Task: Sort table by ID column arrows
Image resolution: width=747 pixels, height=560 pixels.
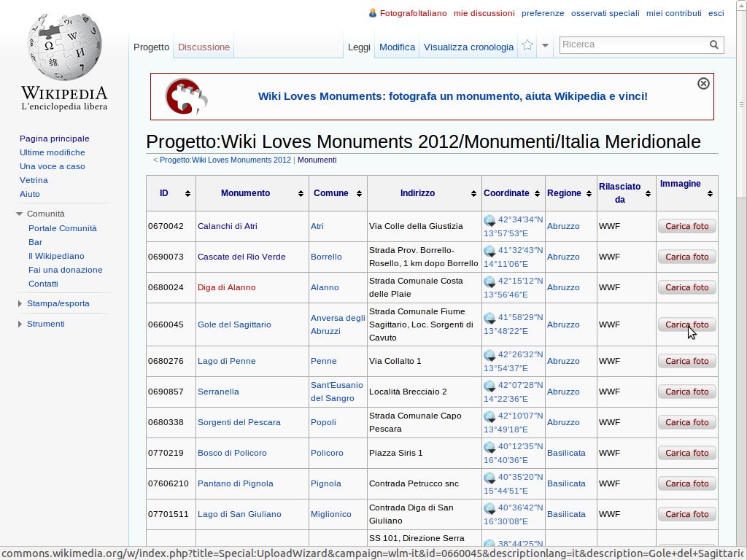Action: [x=187, y=193]
